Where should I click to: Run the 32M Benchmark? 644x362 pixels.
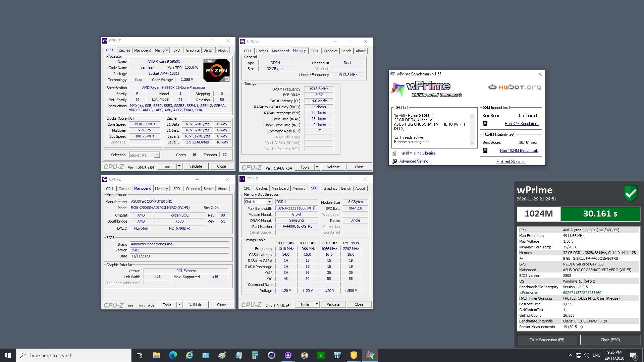(x=522, y=124)
